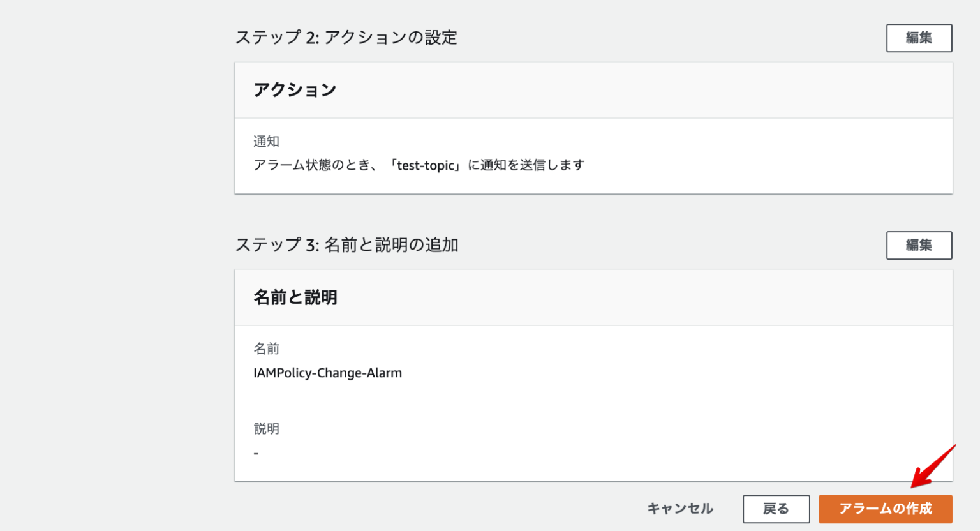Image resolution: width=980 pixels, height=531 pixels.
Task: Select the 名前 field label
Action: pyautogui.click(x=266, y=348)
